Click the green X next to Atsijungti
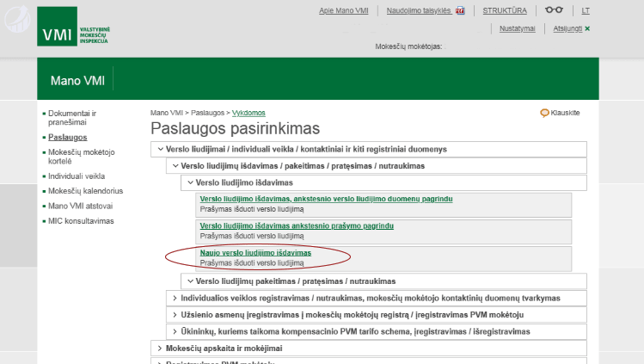The height and width of the screenshot is (364, 644). pos(587,28)
